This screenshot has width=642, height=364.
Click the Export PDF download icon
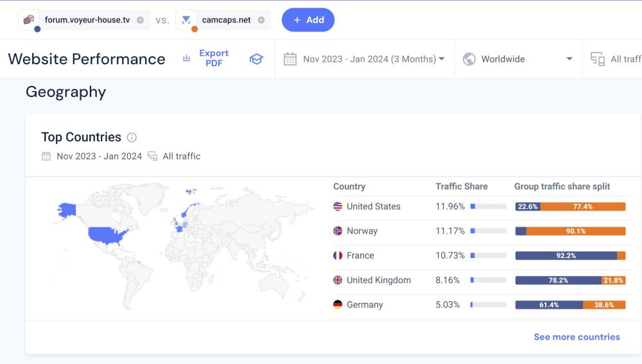pos(186,58)
